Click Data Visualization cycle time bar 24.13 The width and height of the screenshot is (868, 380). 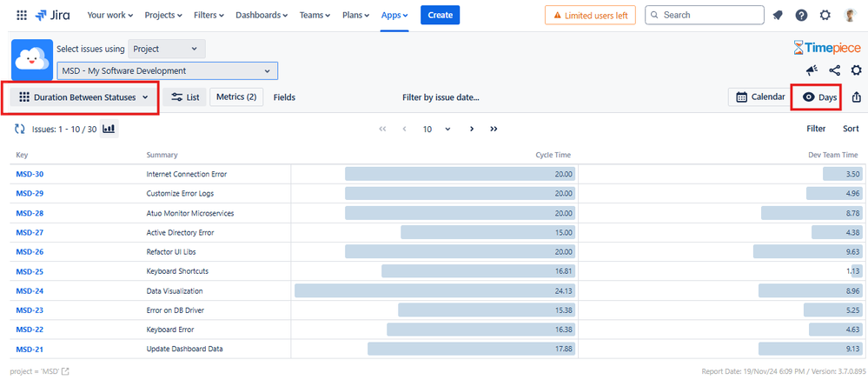click(434, 290)
